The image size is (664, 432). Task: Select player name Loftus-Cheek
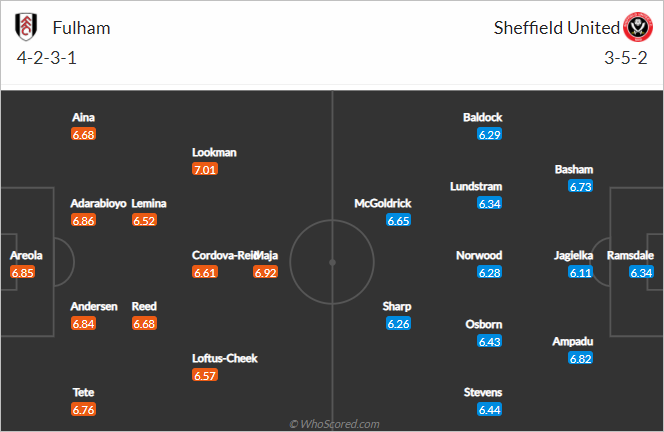click(x=224, y=358)
